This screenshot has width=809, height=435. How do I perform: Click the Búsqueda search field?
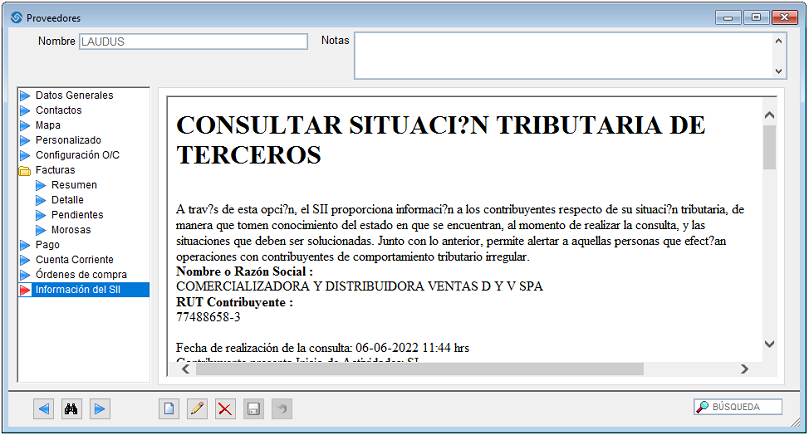point(737,407)
